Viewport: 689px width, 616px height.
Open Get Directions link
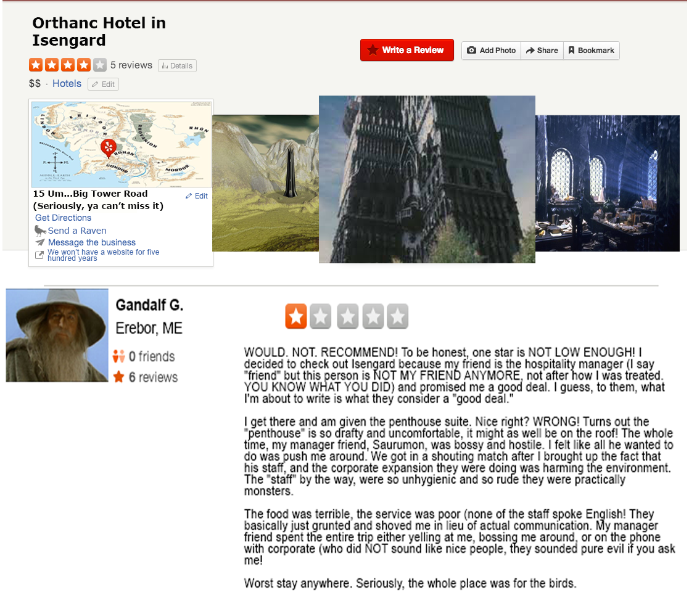64,218
